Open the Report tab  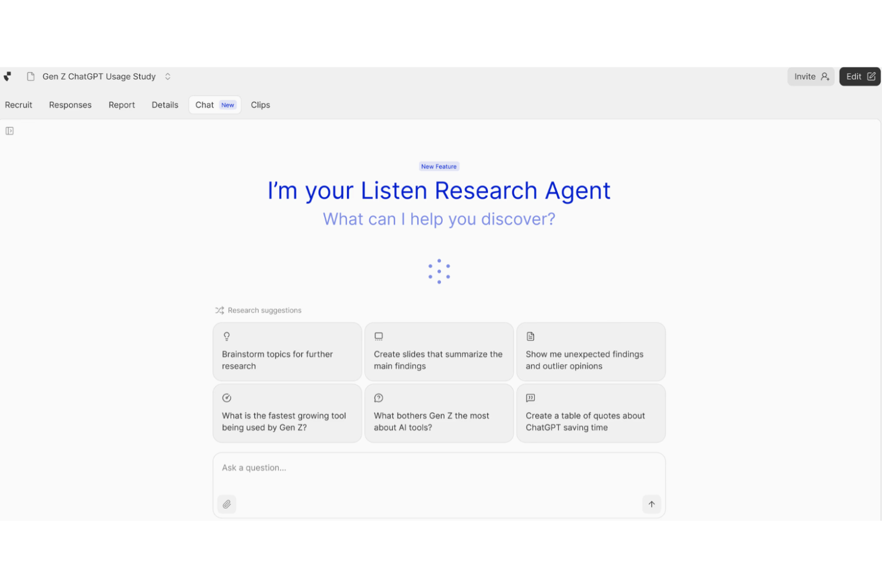click(122, 105)
